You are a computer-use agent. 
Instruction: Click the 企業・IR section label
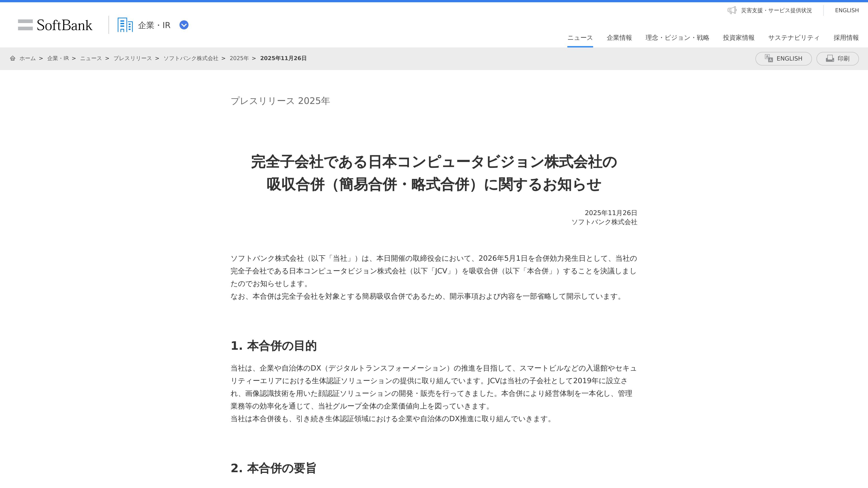(x=154, y=25)
